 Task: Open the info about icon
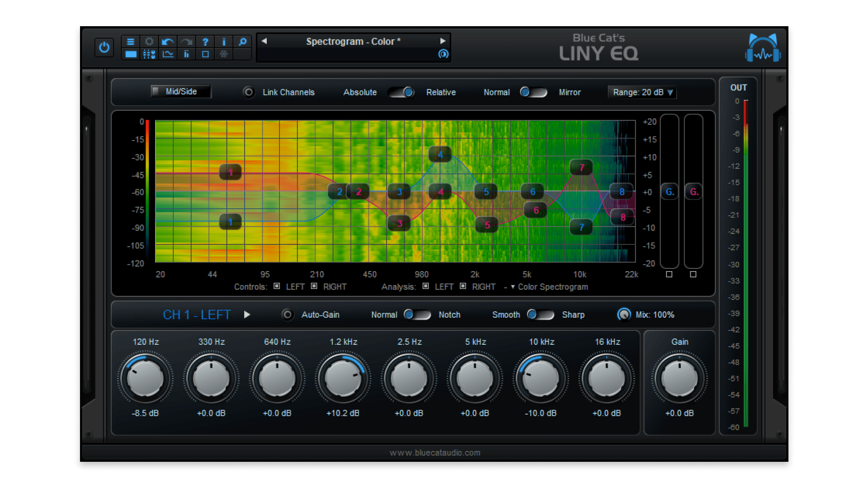[x=224, y=42]
